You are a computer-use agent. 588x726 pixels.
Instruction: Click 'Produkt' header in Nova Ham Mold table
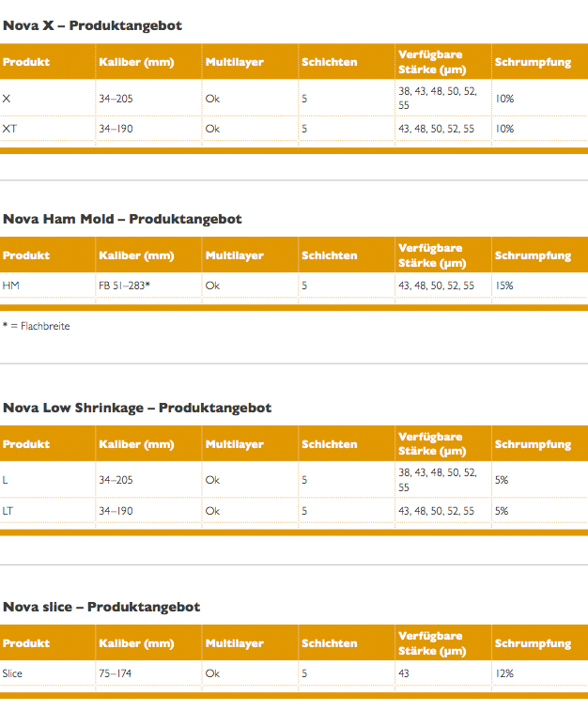point(26,255)
